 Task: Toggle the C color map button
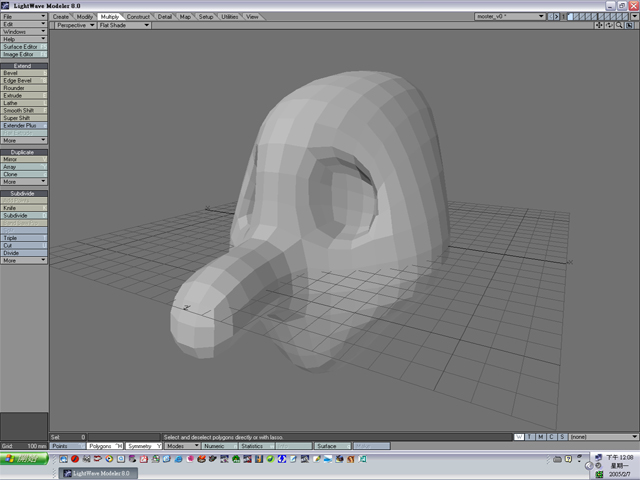coord(551,437)
